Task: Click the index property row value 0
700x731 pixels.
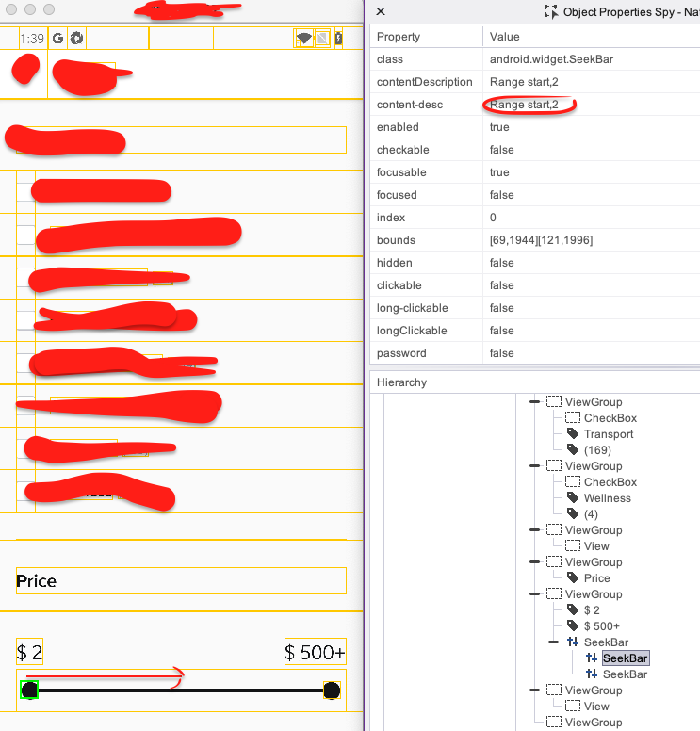Action: 493,218
